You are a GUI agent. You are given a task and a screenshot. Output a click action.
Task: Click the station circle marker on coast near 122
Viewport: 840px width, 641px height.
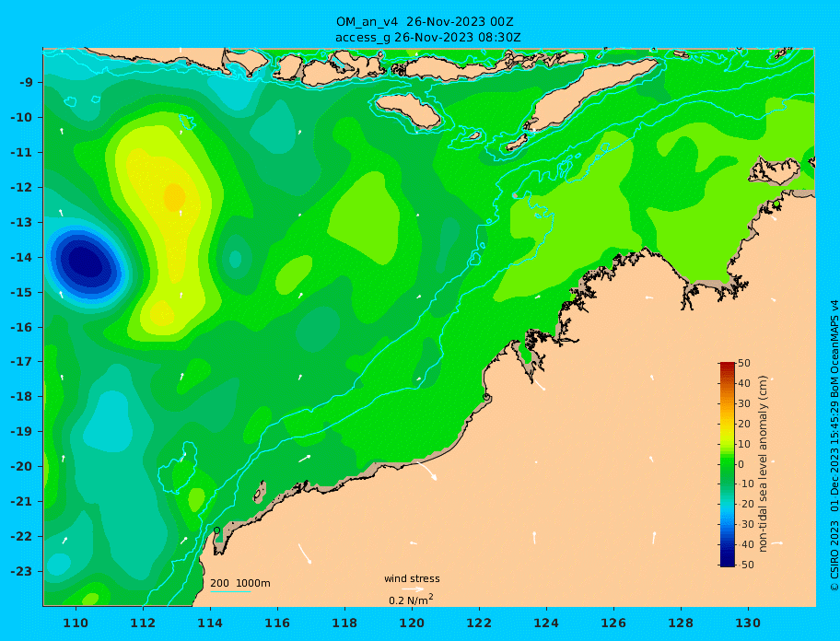click(486, 397)
